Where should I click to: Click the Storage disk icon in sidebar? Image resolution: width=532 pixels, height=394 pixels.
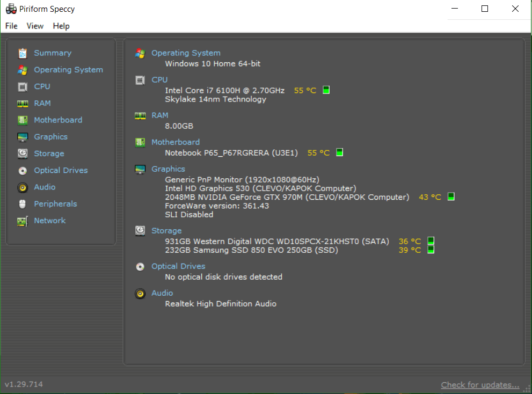pyautogui.click(x=23, y=154)
